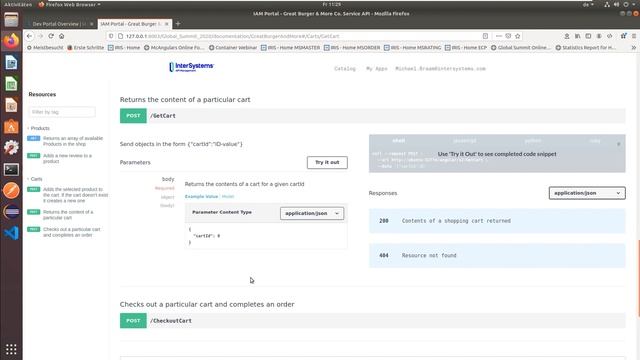Collapse the Products section in sidebar
640x360 pixels.
click(x=38, y=128)
